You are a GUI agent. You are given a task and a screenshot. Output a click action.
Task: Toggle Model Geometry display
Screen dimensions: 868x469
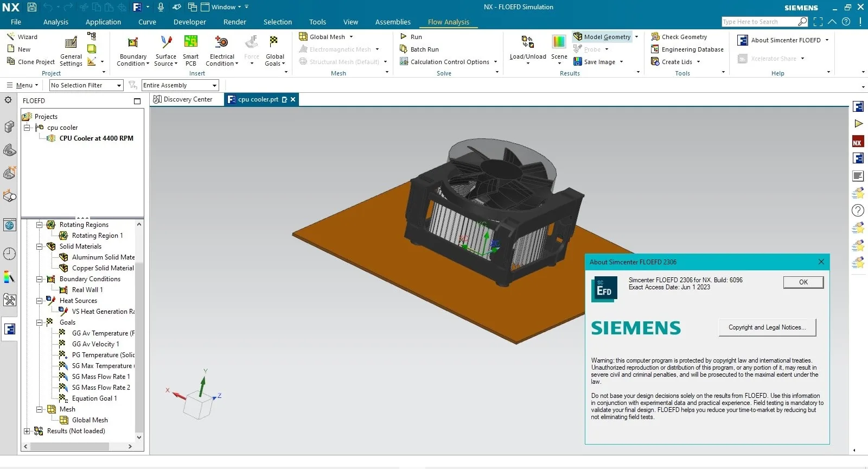(x=602, y=37)
